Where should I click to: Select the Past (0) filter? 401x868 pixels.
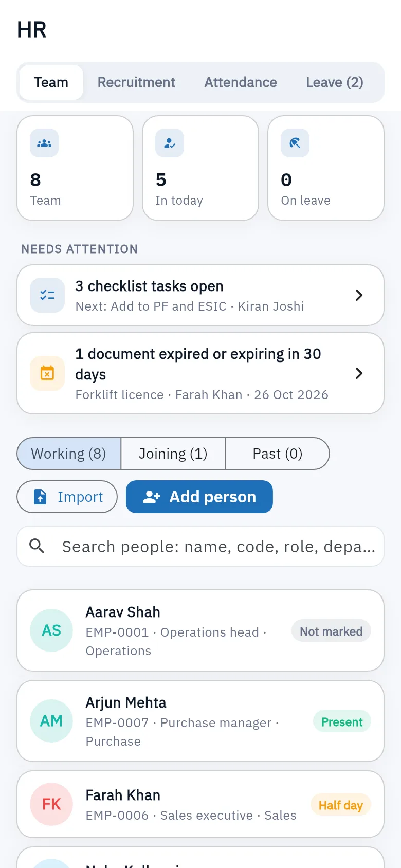(278, 454)
